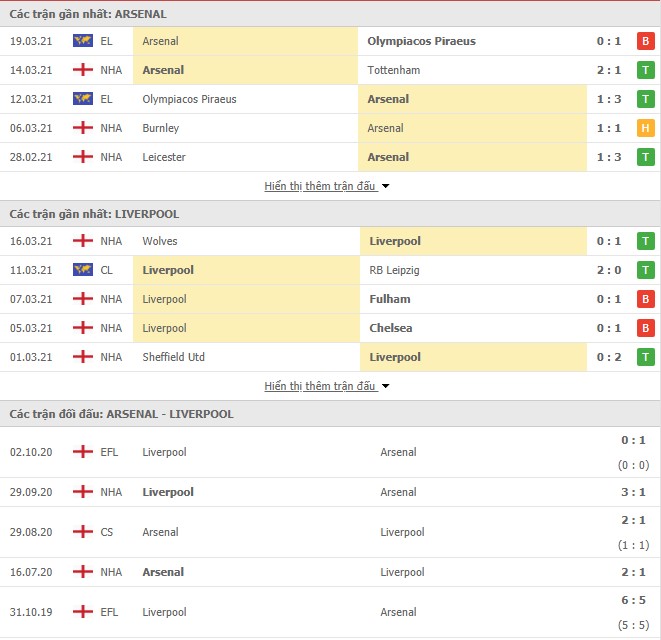
Task: Expand more Arsenal matches via the dropdown arrow
Action: 385,186
